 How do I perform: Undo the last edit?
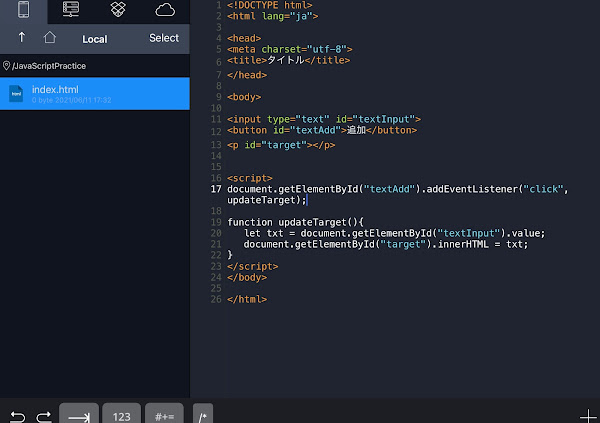18,416
